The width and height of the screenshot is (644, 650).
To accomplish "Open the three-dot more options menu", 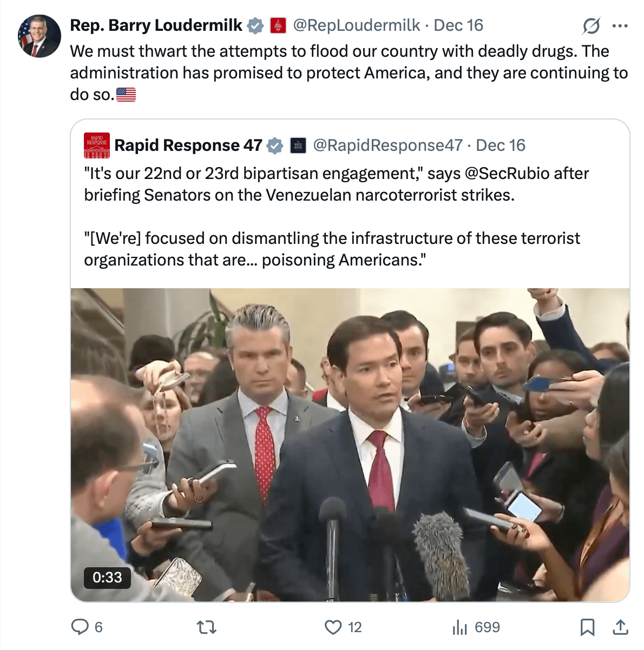I will coord(620,25).
